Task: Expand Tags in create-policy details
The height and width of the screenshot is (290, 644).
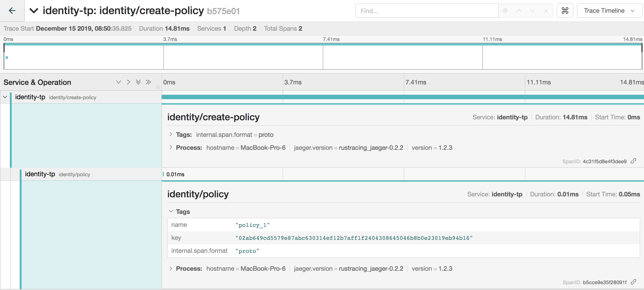Action: [171, 135]
